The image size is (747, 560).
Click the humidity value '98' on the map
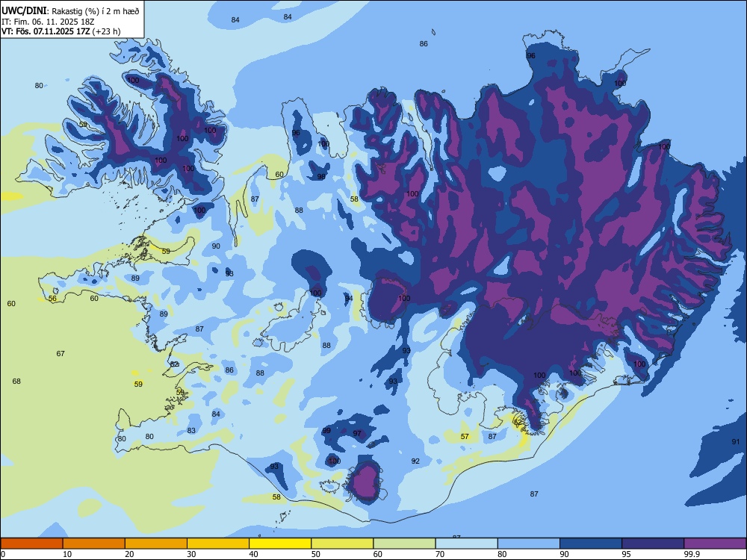click(x=321, y=177)
